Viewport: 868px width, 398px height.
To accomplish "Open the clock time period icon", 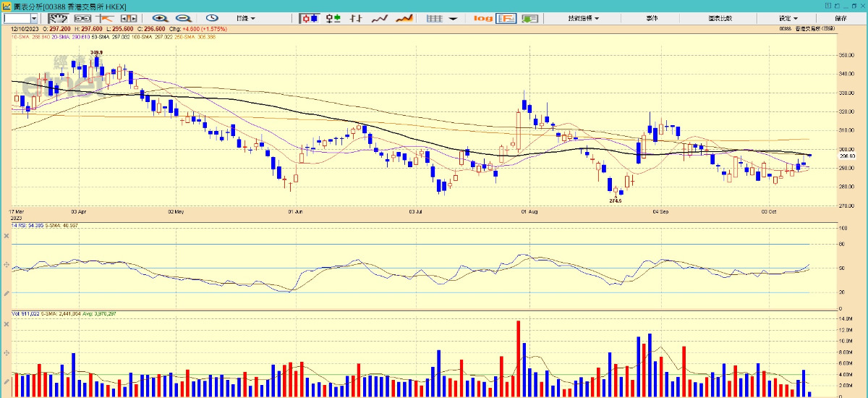I will (x=212, y=18).
